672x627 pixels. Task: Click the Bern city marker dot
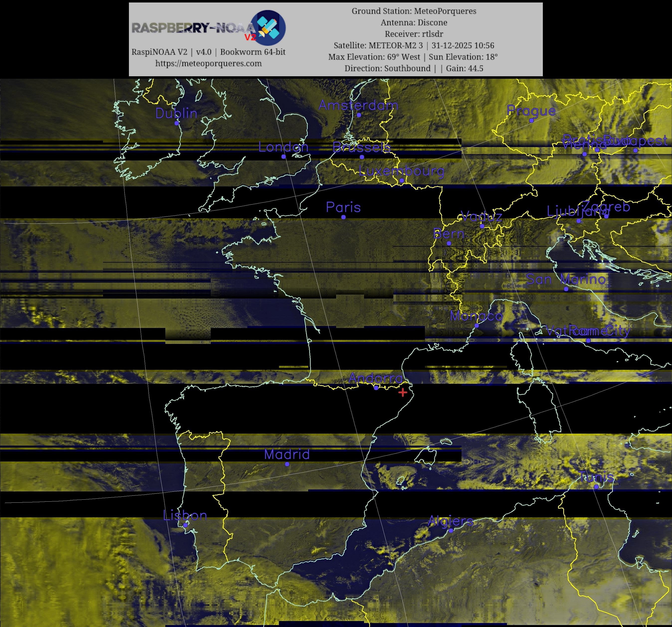pos(449,243)
